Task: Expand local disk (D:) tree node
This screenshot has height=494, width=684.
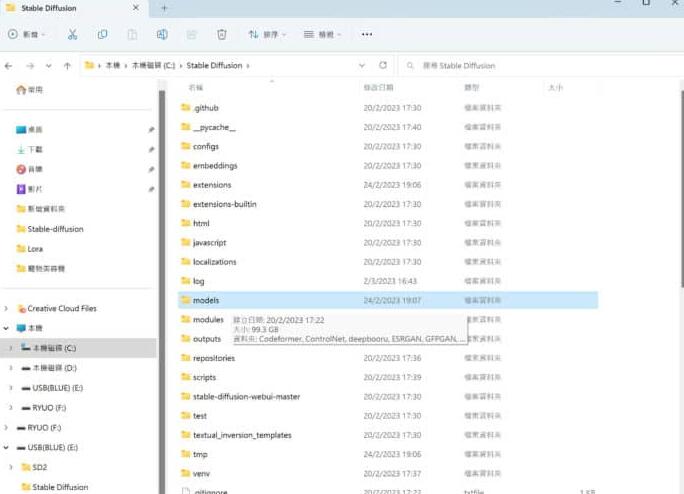Action: pyautogui.click(x=10, y=368)
